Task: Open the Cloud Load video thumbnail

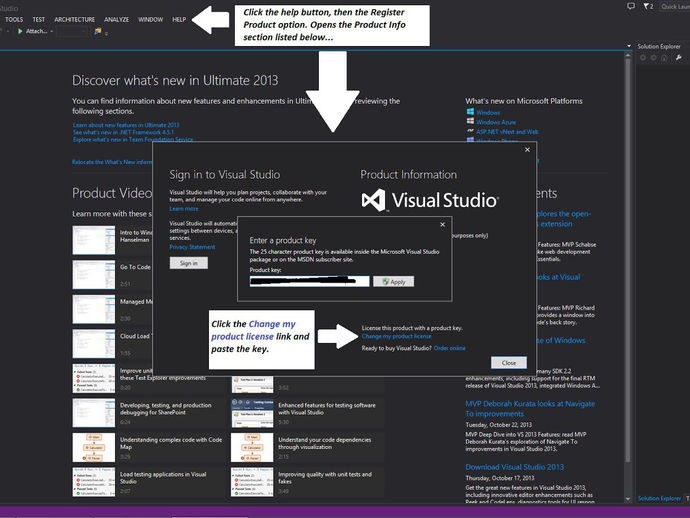Action: click(94, 344)
